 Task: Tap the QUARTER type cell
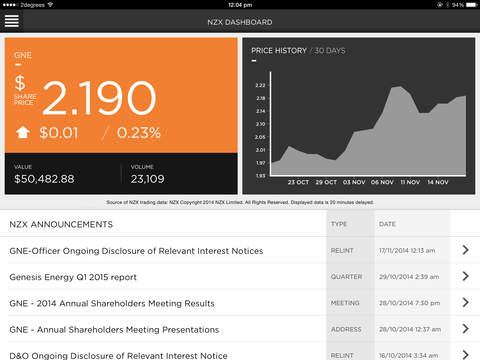346,277
